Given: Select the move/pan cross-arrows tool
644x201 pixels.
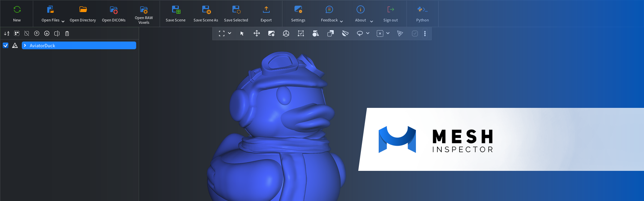Looking at the screenshot, I should [257, 33].
